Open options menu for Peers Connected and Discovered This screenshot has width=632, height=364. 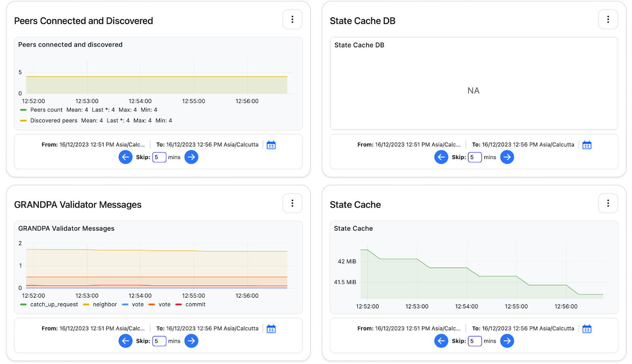point(292,20)
